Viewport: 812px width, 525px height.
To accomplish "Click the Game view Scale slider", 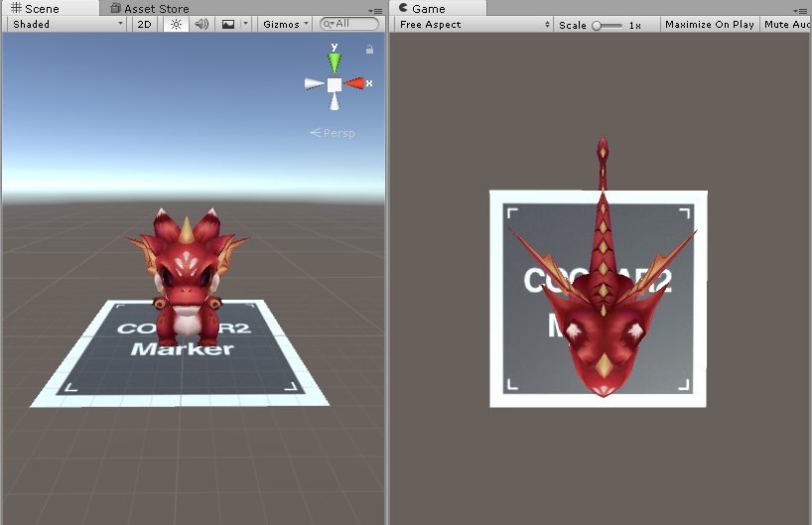I will [608, 26].
